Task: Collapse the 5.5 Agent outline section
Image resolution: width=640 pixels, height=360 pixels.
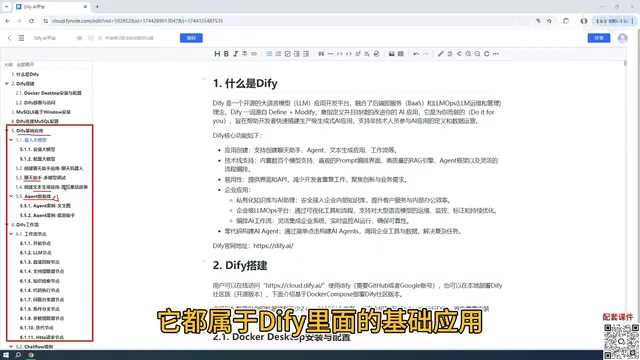Action: 11,196
